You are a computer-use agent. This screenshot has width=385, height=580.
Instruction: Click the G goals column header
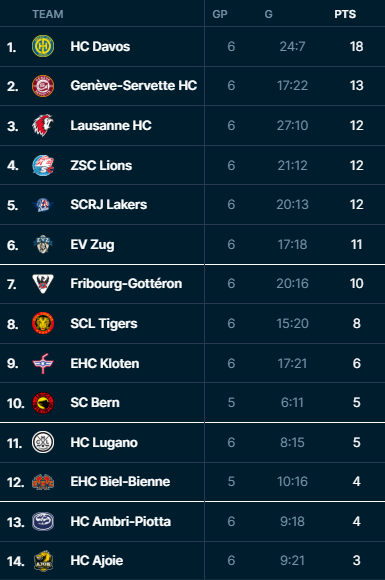pyautogui.click(x=269, y=14)
